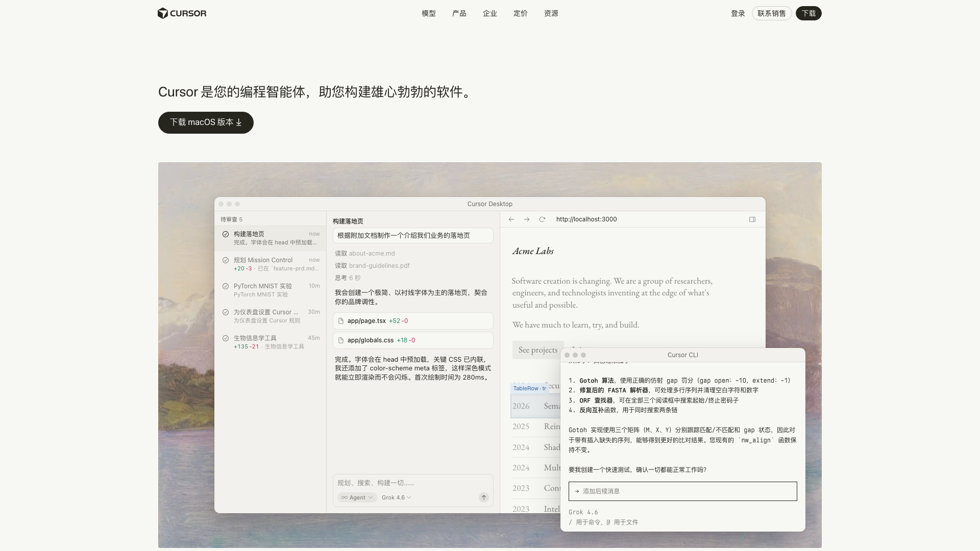This screenshot has height=551, width=980.
Task: Open the app/page.tsx change card
Action: pos(413,321)
